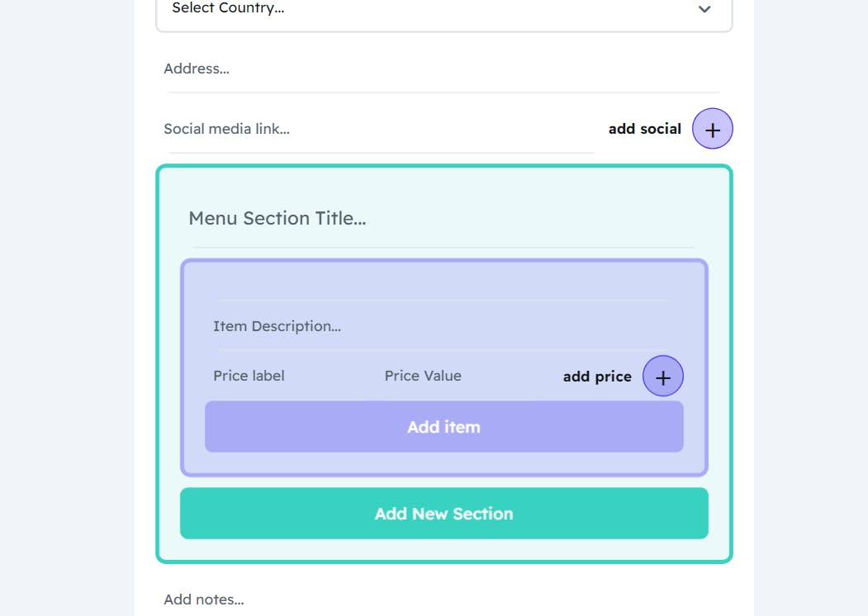Focus the Address text field

[442, 69]
